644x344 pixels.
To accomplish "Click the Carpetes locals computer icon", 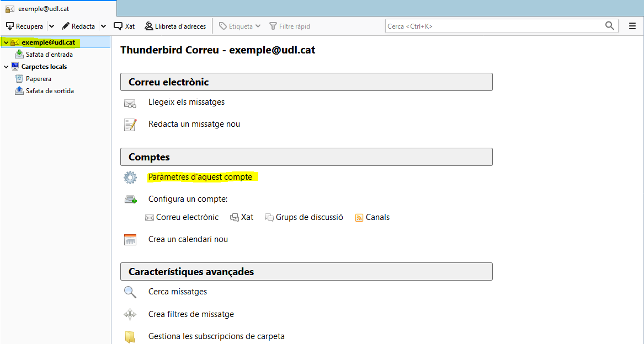I will (x=15, y=66).
